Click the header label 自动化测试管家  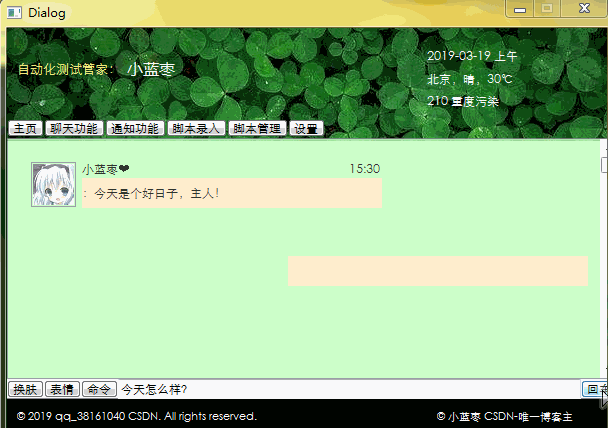pyautogui.click(x=66, y=70)
